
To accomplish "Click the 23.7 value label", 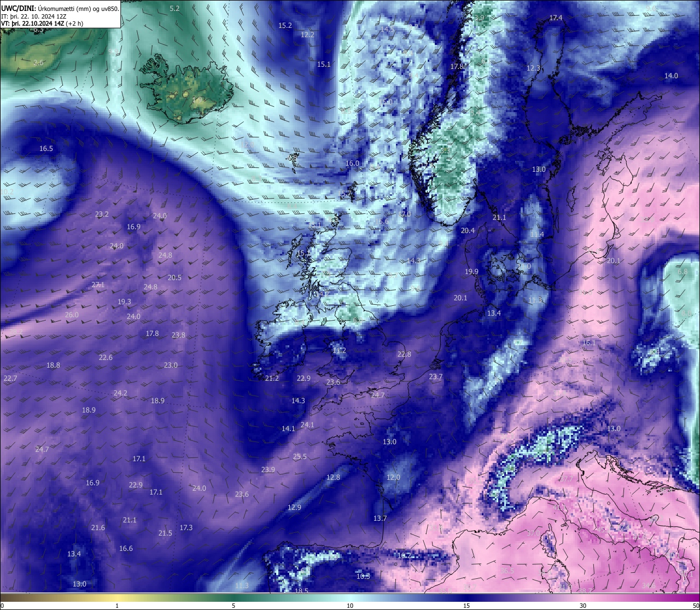I will (x=436, y=376).
